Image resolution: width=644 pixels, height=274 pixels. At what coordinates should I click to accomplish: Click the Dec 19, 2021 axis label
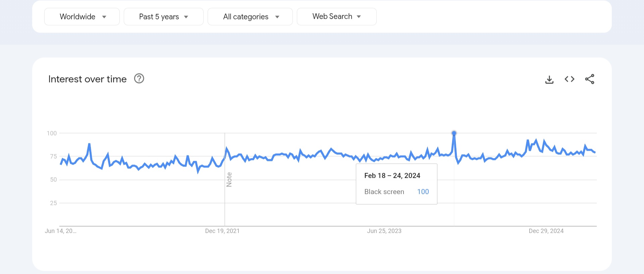click(222, 231)
